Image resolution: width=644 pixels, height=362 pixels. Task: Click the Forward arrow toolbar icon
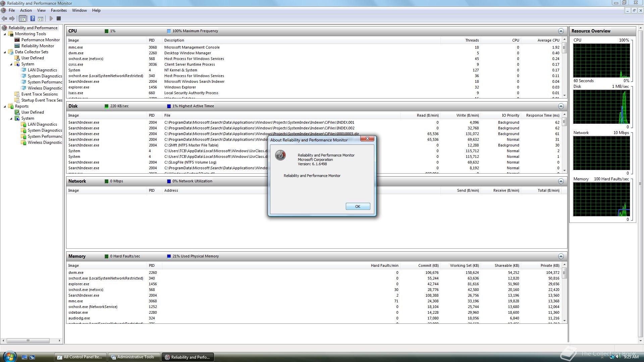pyautogui.click(x=12, y=19)
